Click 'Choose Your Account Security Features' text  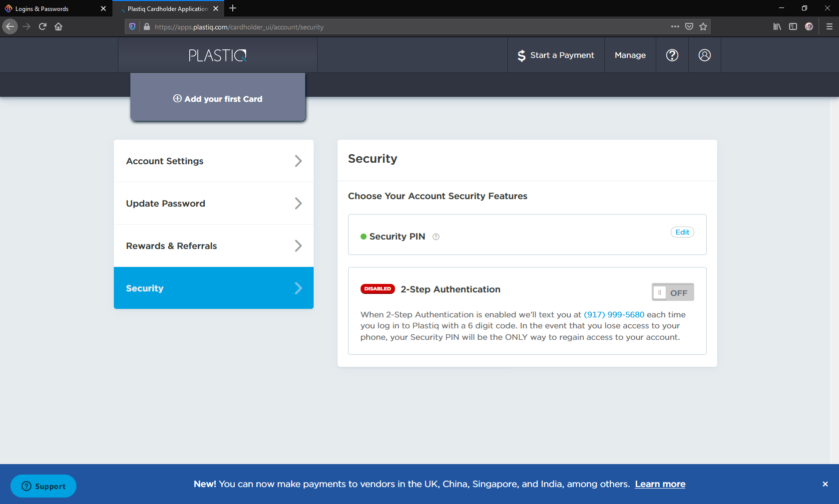pos(437,196)
